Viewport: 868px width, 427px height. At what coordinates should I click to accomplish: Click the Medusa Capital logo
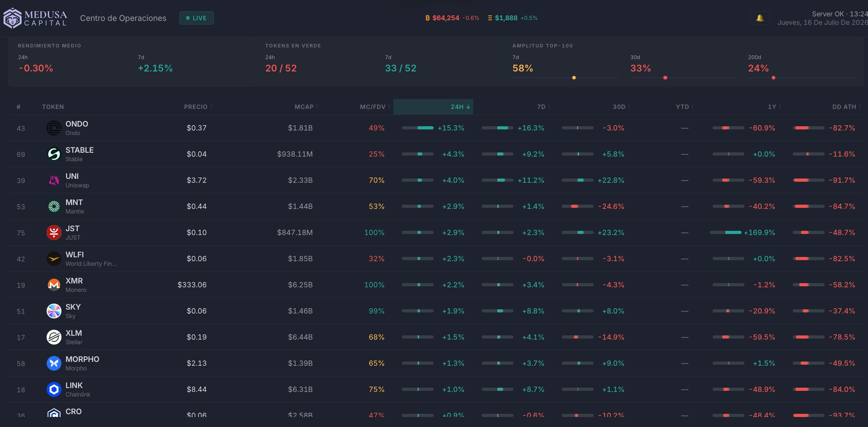(x=35, y=18)
